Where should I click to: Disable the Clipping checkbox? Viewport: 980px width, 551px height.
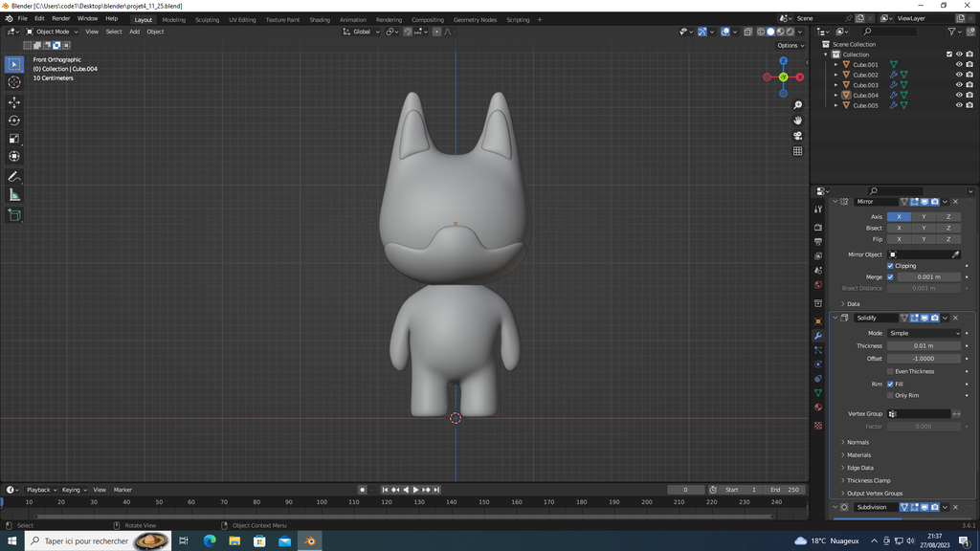[891, 266]
